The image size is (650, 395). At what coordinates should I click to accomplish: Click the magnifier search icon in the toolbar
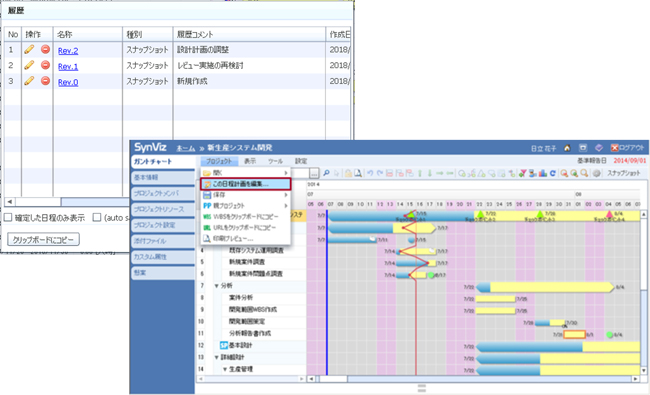326,173
